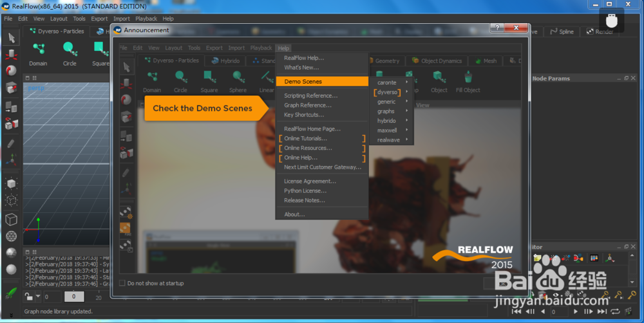The image size is (644, 323).
Task: Select the gray pencil-shaped tool icon
Action: [x=12, y=143]
